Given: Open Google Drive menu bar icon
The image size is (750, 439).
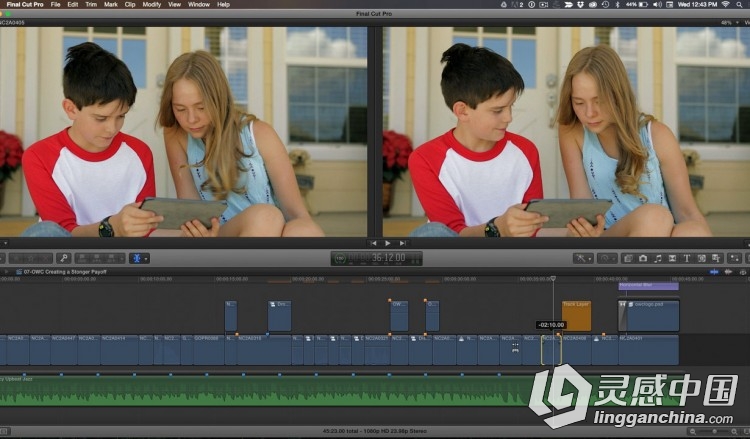Looking at the screenshot, I should (504, 4).
